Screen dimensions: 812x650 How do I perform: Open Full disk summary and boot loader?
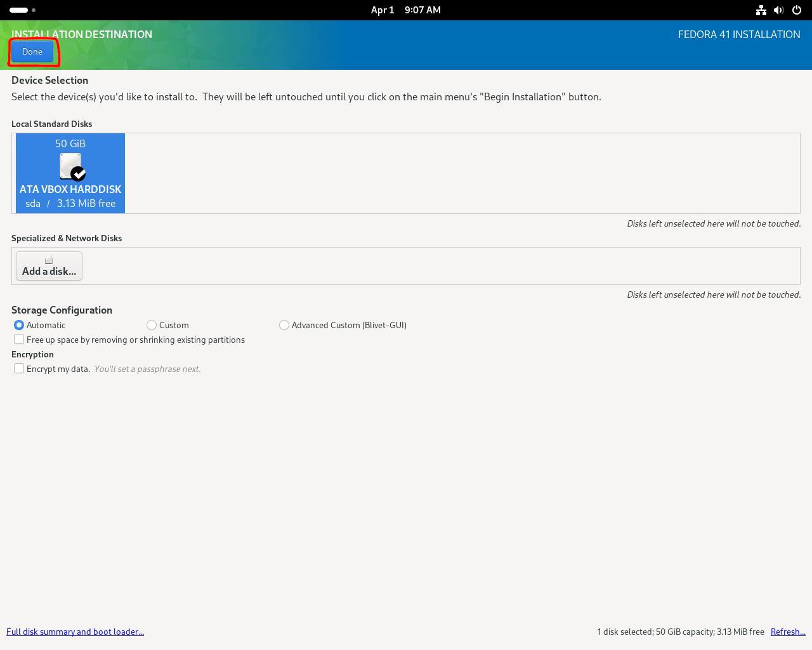click(75, 632)
